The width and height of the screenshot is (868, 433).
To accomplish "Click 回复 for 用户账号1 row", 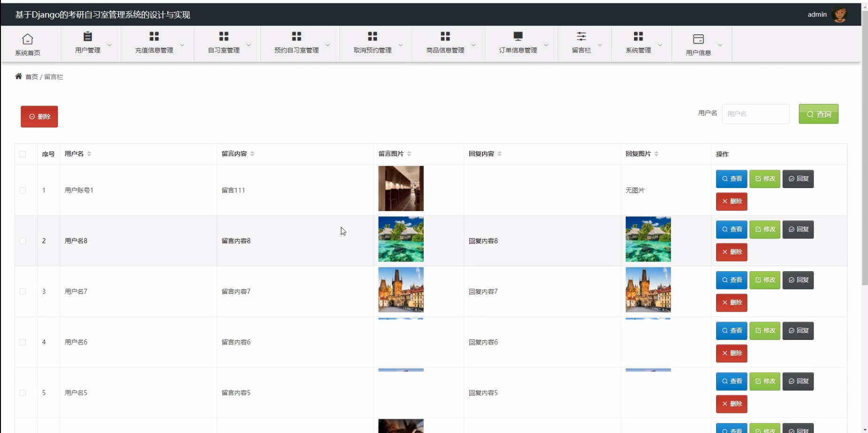I will [798, 179].
